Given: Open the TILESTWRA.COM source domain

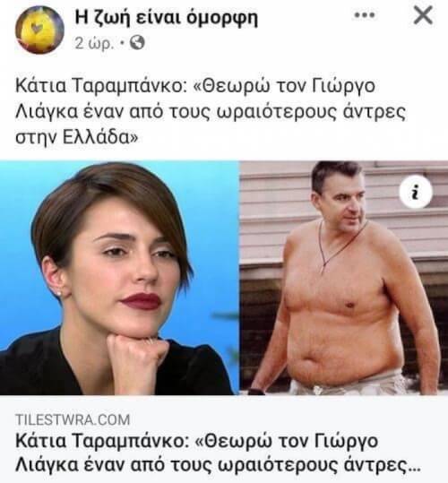Looking at the screenshot, I should (x=73, y=420).
